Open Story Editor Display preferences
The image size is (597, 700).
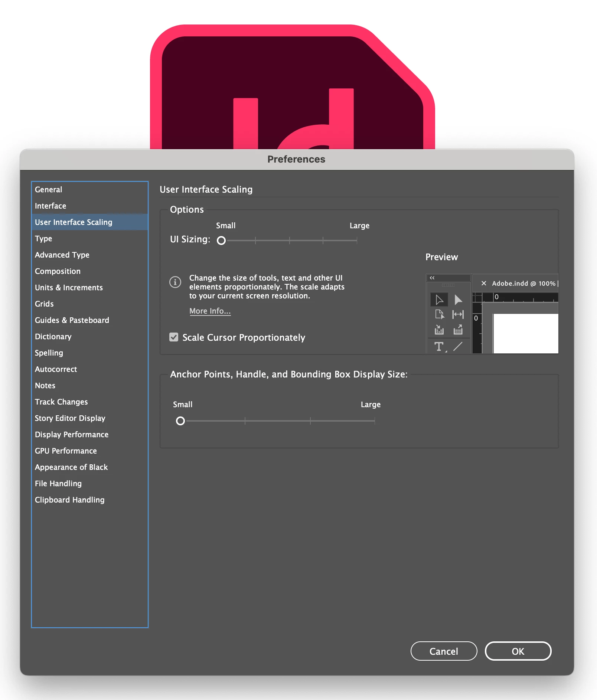click(x=90, y=418)
